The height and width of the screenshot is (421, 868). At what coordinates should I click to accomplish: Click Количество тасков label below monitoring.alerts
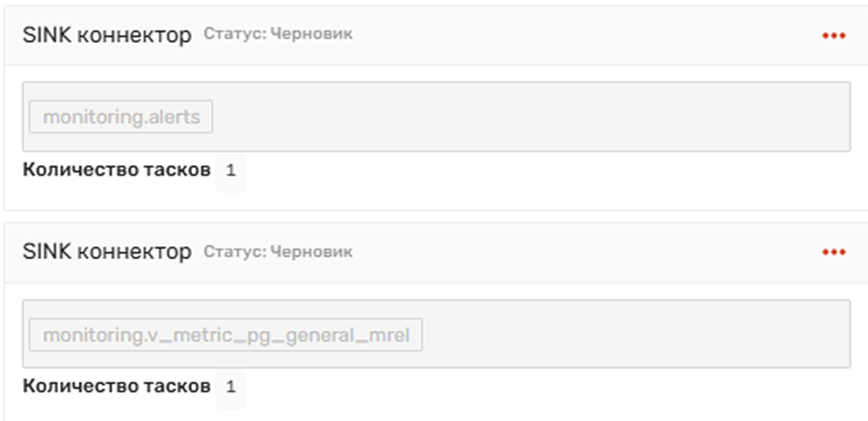117,171
